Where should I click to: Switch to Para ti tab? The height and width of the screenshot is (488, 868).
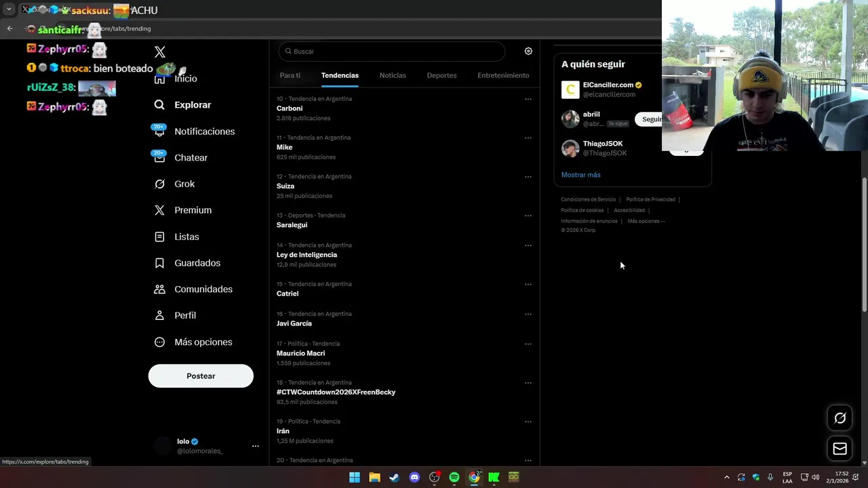[x=290, y=75]
